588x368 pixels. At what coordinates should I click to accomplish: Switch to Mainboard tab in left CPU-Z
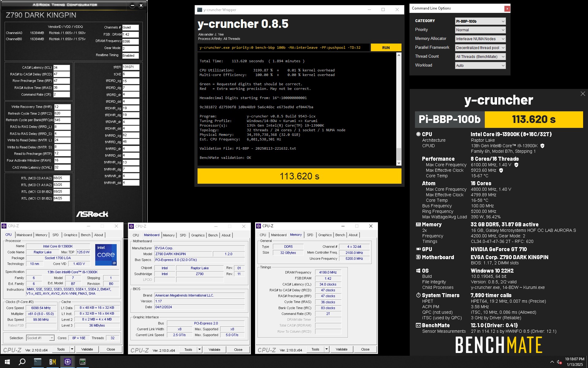pyautogui.click(x=24, y=235)
